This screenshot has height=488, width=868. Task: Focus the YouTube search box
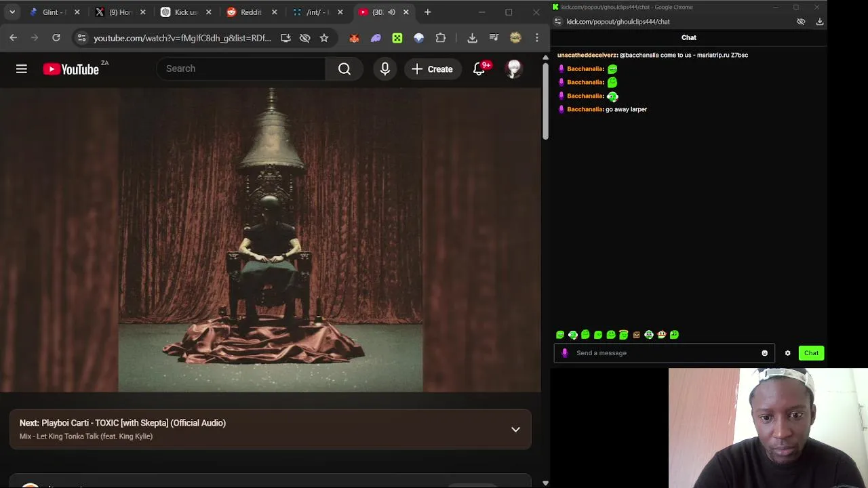(x=241, y=68)
